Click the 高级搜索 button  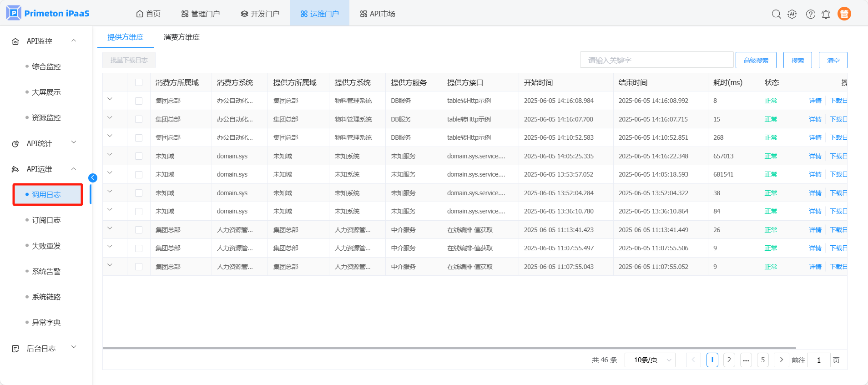tap(756, 60)
